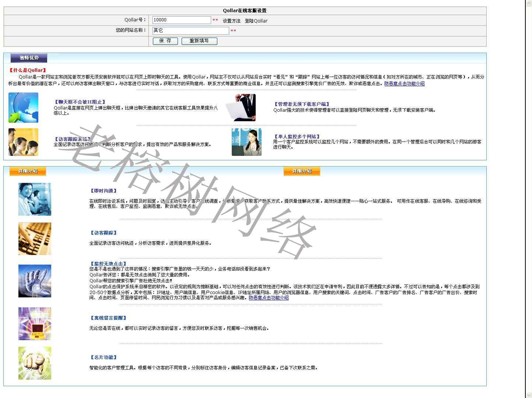This screenshot has height=398, width=532.
Task: Click the document image beside 管理者无须下载客户端
Action: (x=241, y=108)
